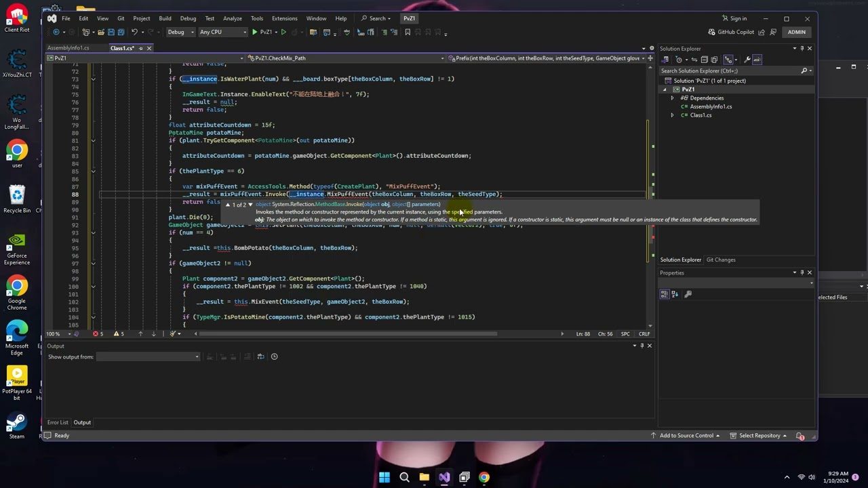Open the Extensions menu
Viewport: 868px width, 488px height.
pos(284,18)
